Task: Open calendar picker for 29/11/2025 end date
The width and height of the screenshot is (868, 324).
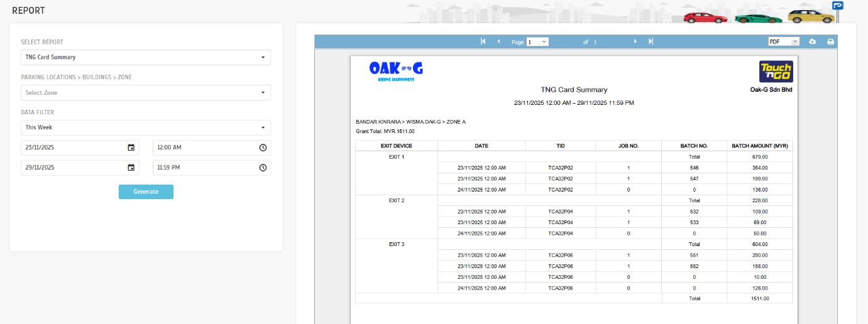Action: [131, 168]
